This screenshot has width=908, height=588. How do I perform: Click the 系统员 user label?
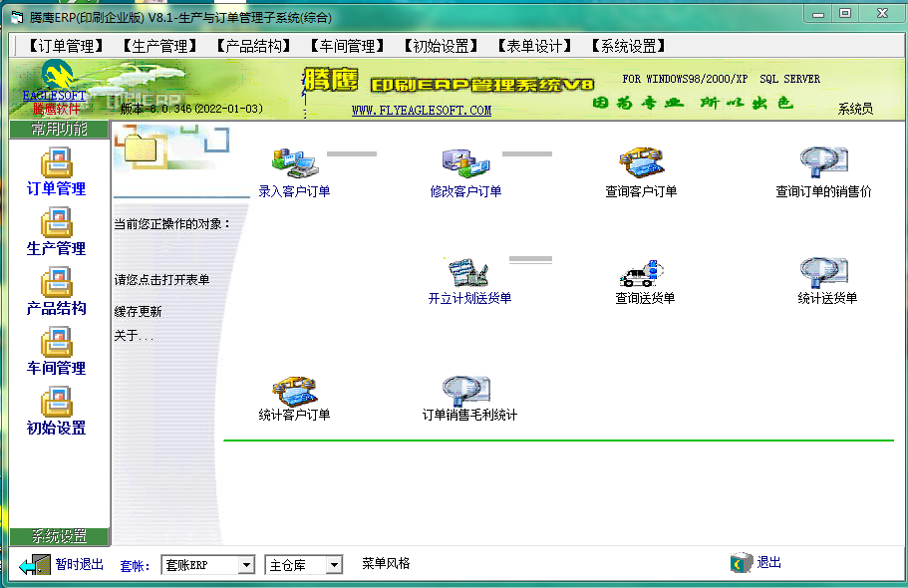(x=855, y=109)
